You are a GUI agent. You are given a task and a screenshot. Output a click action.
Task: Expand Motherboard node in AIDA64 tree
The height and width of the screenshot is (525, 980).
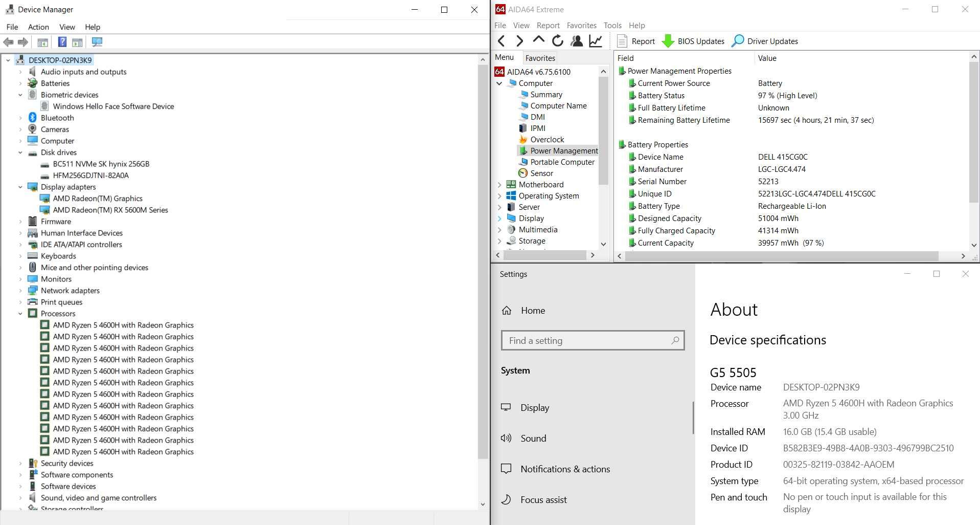point(499,185)
